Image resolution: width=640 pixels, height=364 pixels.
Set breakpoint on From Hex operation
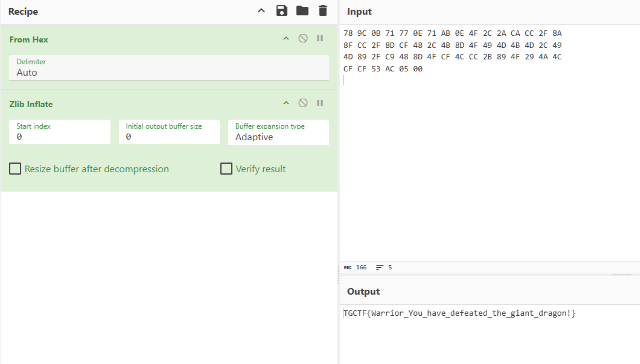point(320,39)
